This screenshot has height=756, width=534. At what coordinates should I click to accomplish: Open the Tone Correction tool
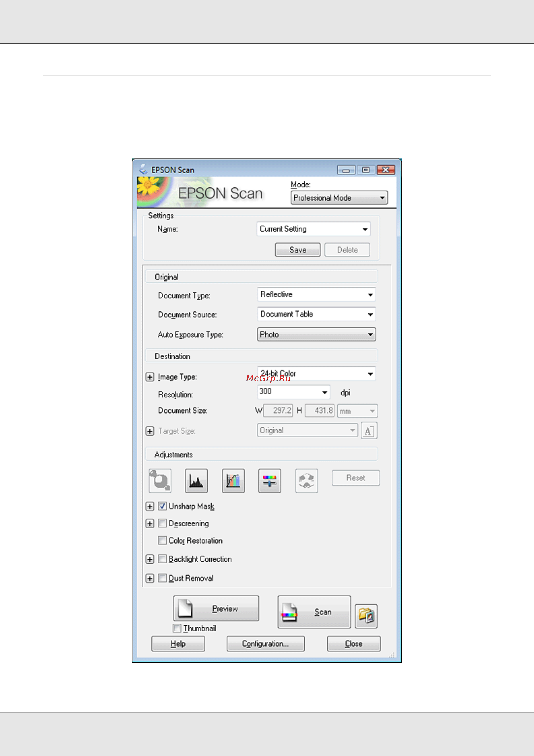pyautogui.click(x=233, y=481)
